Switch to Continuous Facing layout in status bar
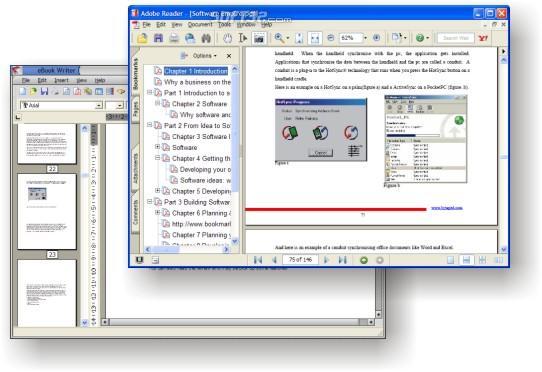The height and width of the screenshot is (372, 542). tap(482, 260)
